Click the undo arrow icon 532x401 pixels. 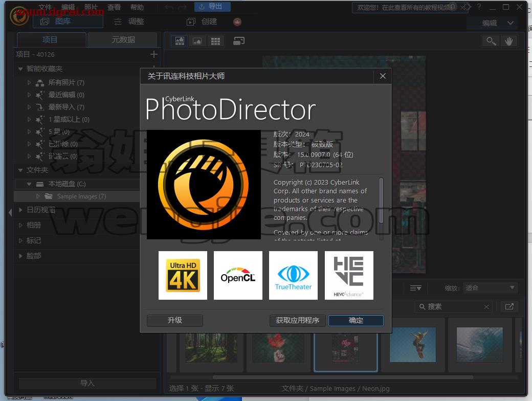pyautogui.click(x=169, y=7)
